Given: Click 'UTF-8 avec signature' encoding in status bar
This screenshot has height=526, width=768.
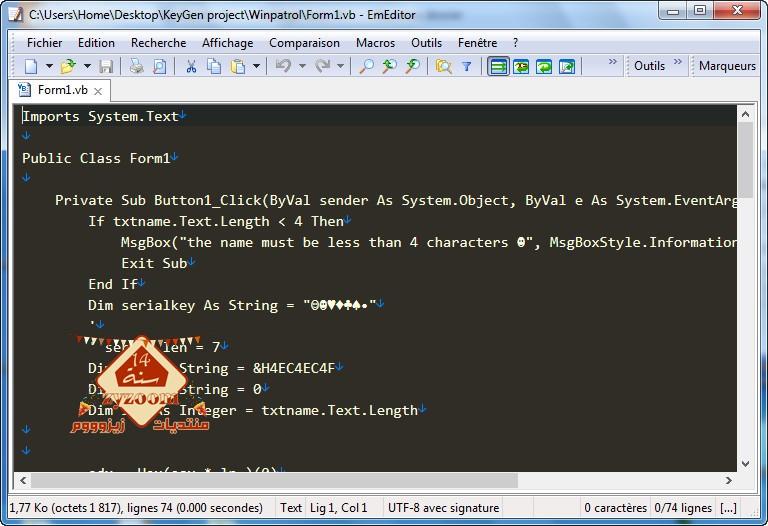Looking at the screenshot, I should pyautogui.click(x=443, y=508).
